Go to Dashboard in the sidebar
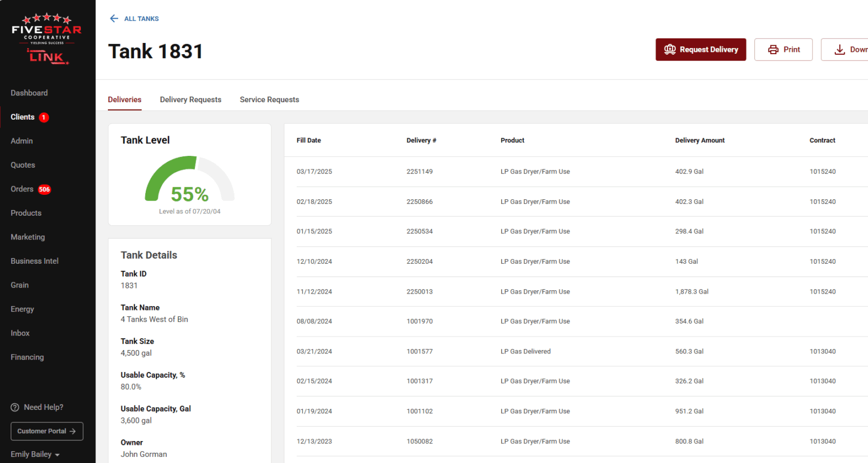The height and width of the screenshot is (463, 868). (x=29, y=93)
